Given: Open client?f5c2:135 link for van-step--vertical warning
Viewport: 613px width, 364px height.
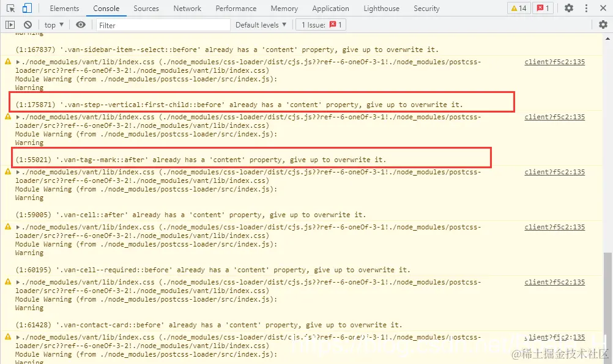Looking at the screenshot, I should [x=554, y=62].
